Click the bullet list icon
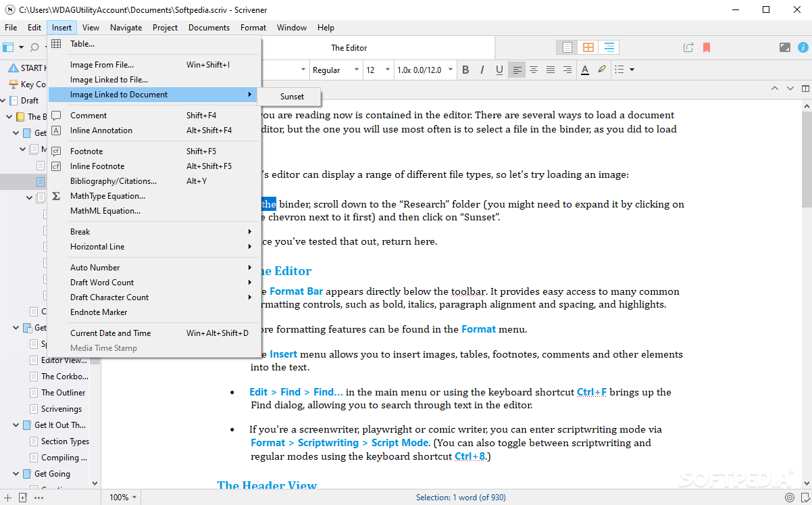This screenshot has height=505, width=812. [619, 70]
